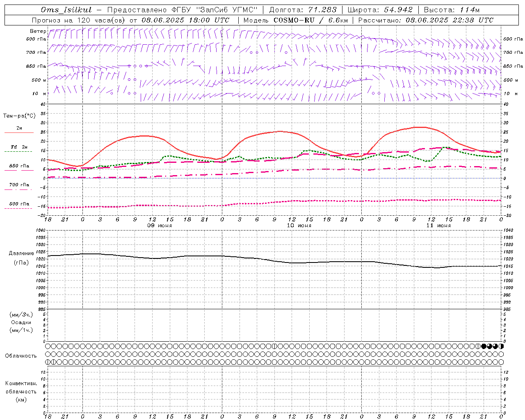The image size is (525, 420).
Task: Click the 500 м label right of wind barbs
Action: 510,80
